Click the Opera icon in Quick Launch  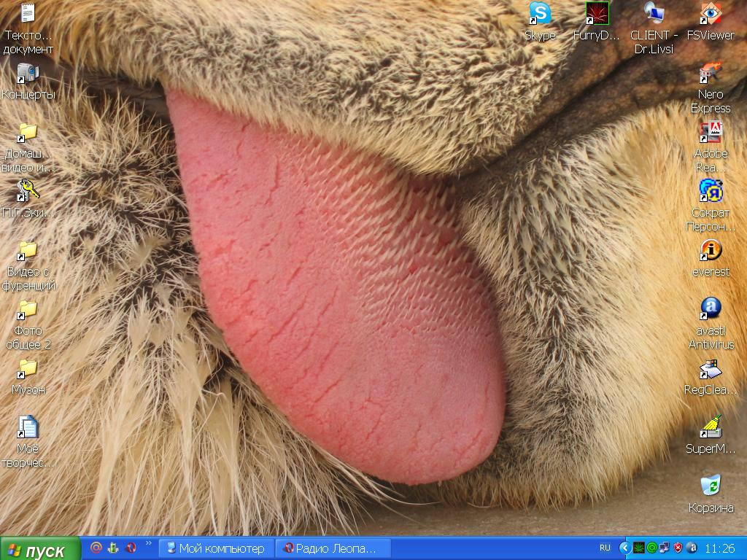(x=131, y=548)
